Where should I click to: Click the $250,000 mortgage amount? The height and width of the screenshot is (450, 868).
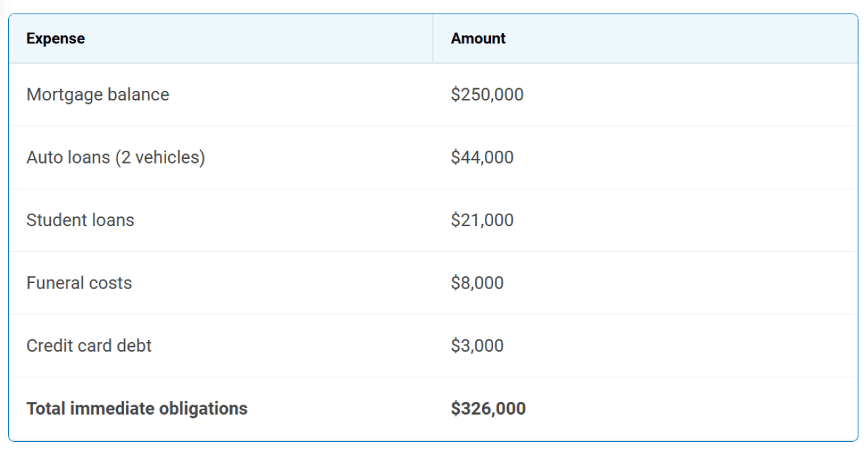coord(487,95)
